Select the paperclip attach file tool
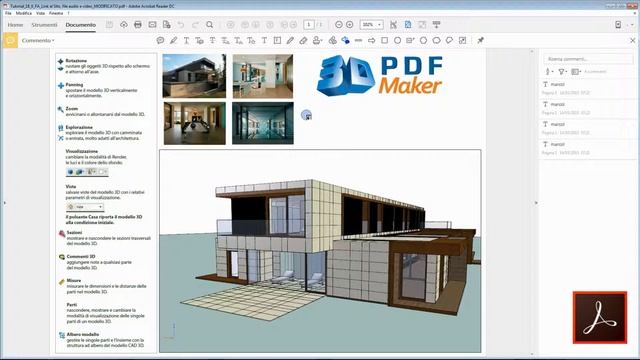This screenshot has width=640, height=360. coord(333,40)
